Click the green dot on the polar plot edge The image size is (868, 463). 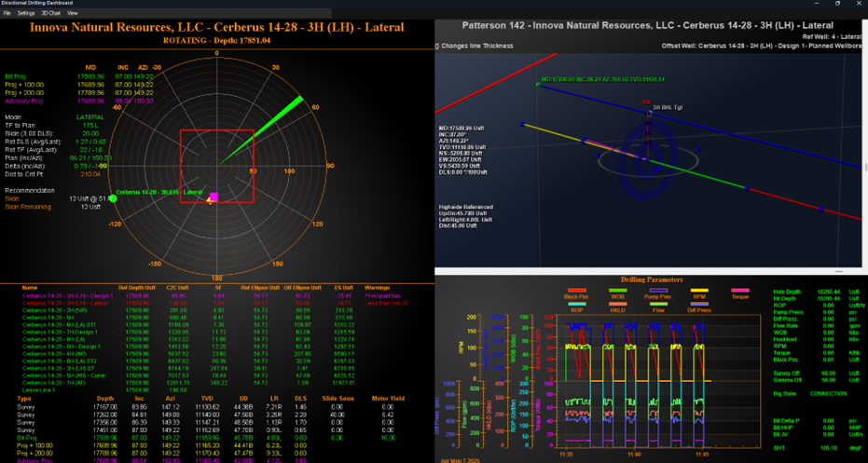coord(111,197)
